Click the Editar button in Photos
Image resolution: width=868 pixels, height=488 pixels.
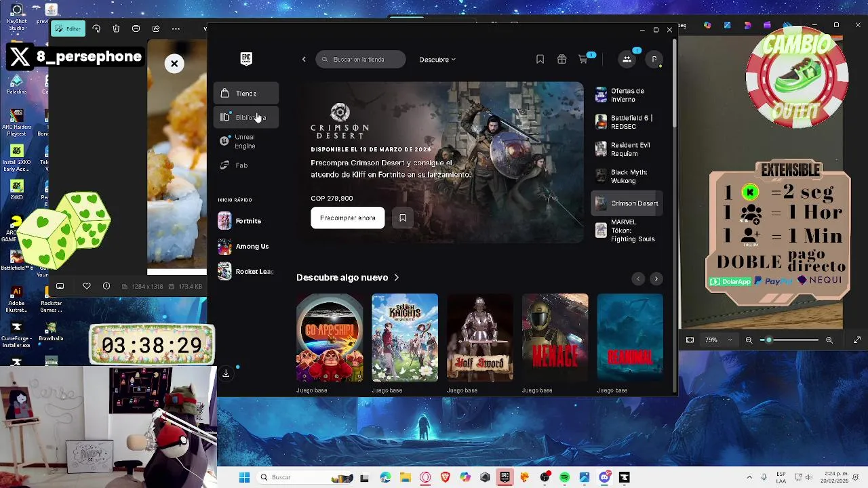(x=68, y=29)
